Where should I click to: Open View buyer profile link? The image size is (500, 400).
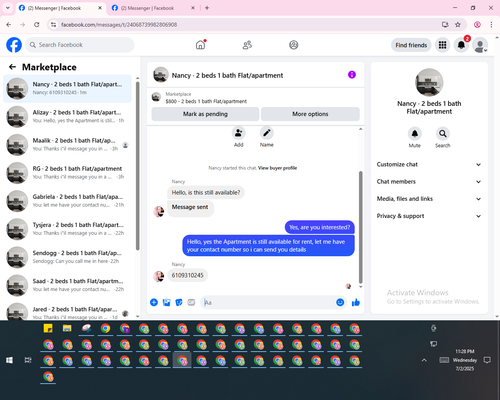click(x=277, y=168)
